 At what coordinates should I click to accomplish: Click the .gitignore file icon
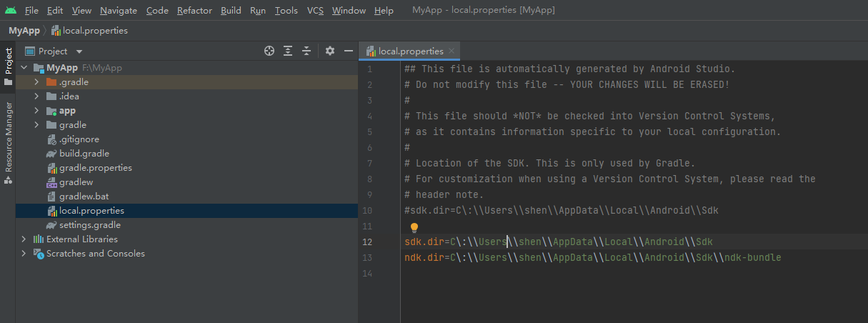(x=51, y=139)
